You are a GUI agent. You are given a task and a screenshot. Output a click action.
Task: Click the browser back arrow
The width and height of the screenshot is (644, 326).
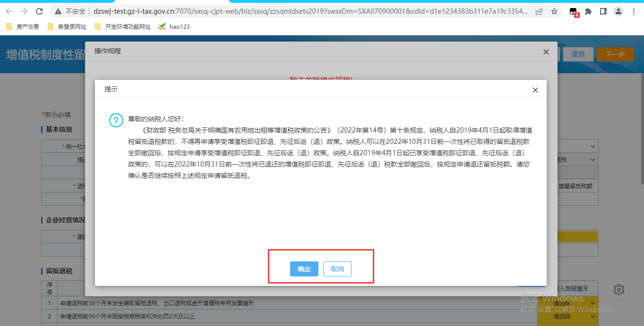coord(9,11)
